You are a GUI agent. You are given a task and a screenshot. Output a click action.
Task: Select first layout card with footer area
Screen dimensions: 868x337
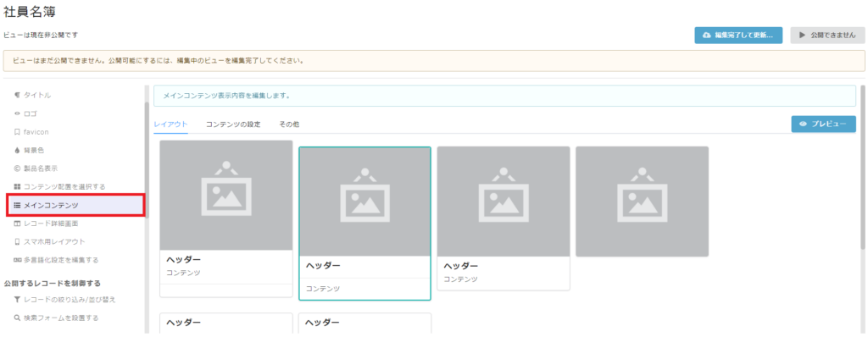[x=225, y=218]
